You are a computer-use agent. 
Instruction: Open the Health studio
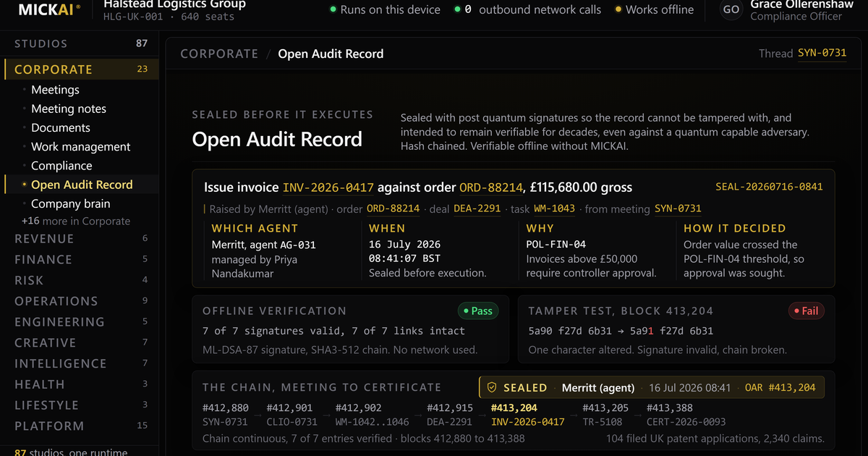[80, 384]
